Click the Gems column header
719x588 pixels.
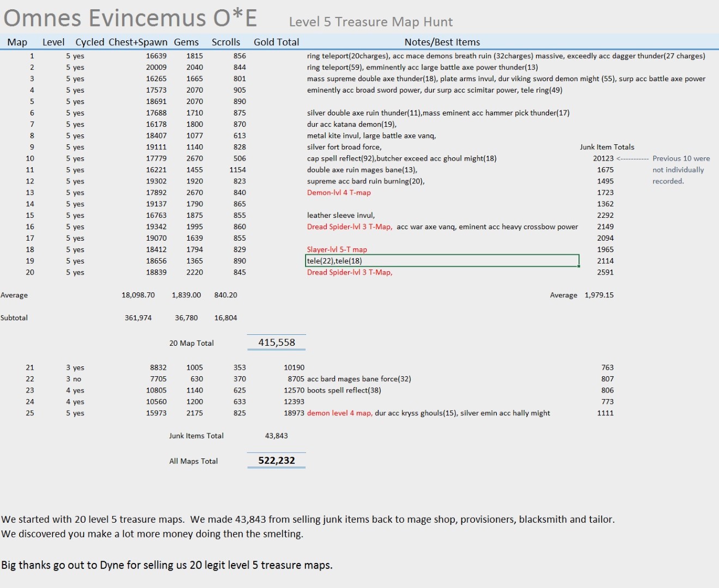coord(186,42)
